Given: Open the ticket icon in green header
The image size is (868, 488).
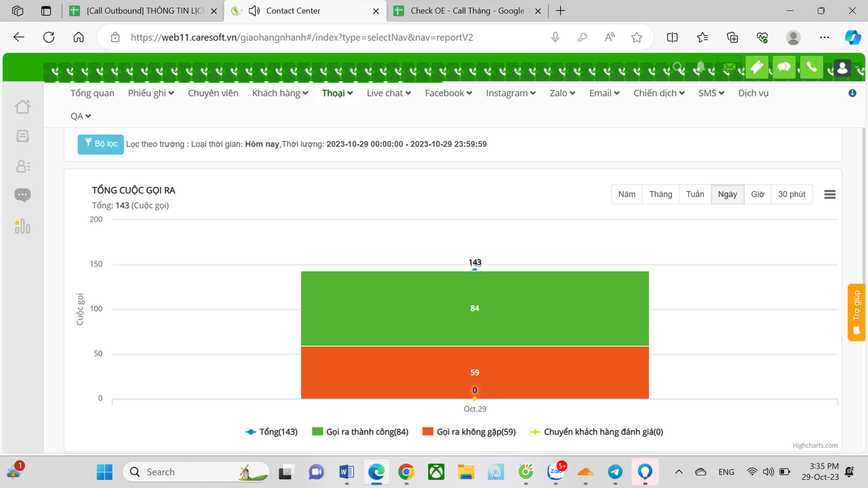Looking at the screenshot, I should click(756, 67).
